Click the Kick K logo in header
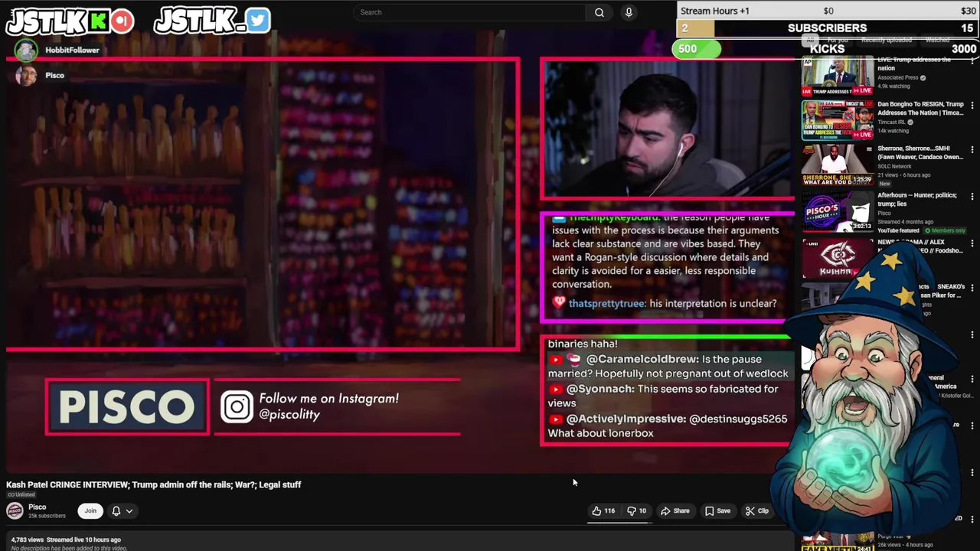This screenshot has width=980, height=551. [x=98, y=21]
